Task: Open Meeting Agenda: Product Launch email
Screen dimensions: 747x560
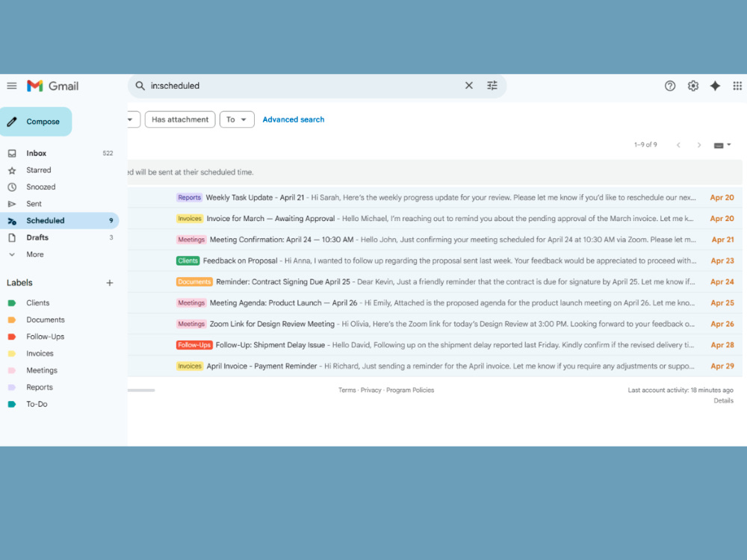Action: tap(435, 303)
